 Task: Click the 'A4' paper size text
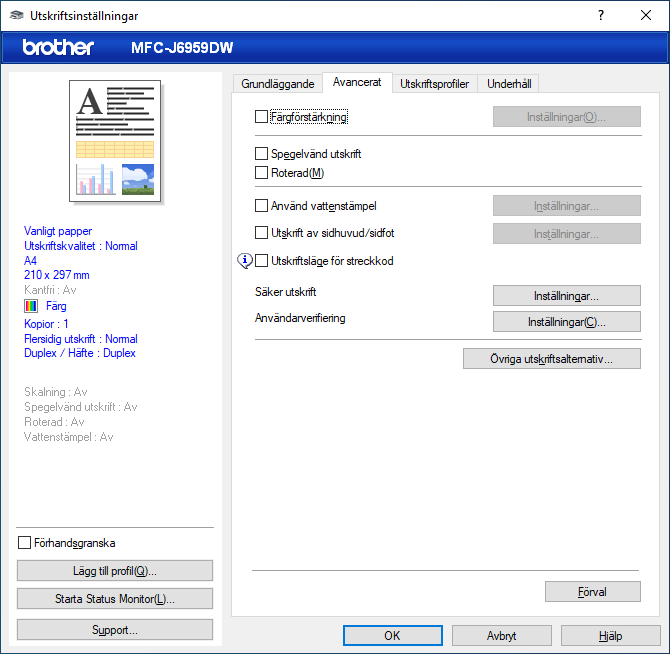tap(30, 261)
